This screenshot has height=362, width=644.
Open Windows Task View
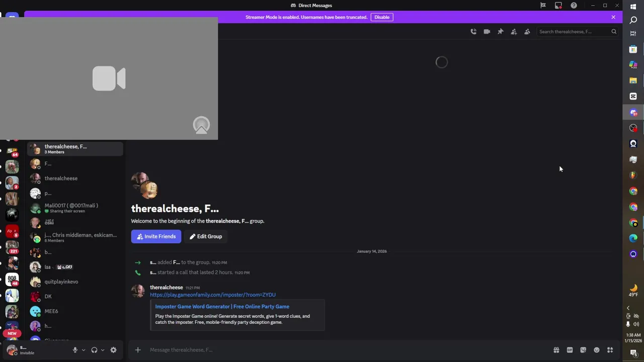coord(633,34)
